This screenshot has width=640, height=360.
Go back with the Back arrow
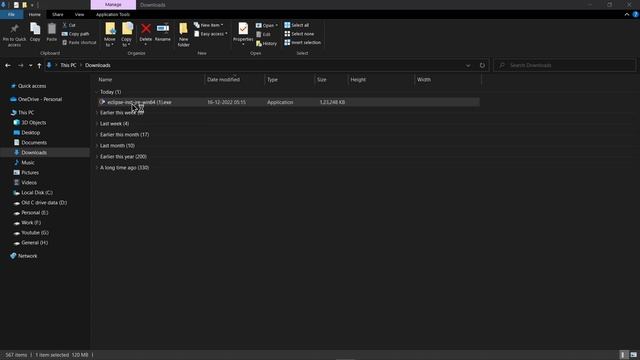[x=8, y=65]
